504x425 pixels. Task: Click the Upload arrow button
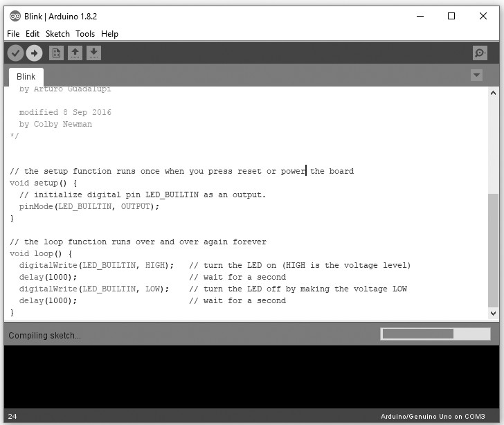pos(34,53)
